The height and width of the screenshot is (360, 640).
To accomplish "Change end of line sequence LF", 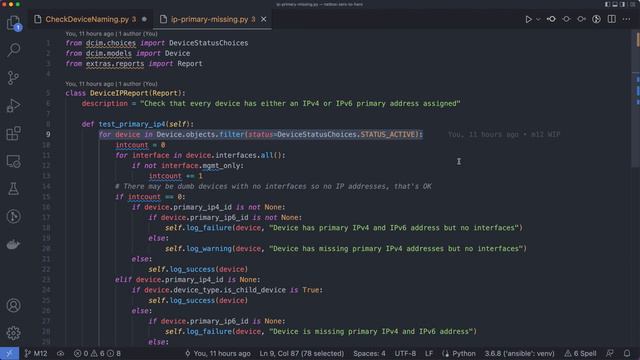I will point(429,353).
